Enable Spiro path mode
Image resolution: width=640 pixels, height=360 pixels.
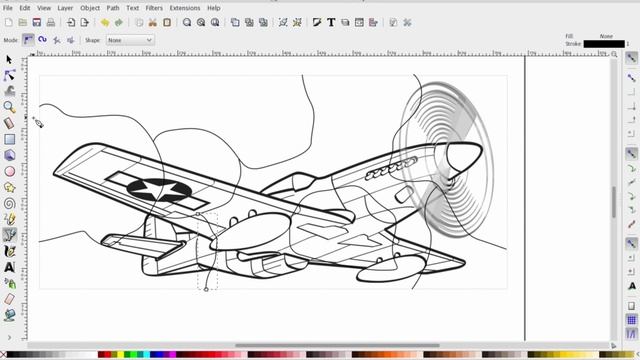42,40
